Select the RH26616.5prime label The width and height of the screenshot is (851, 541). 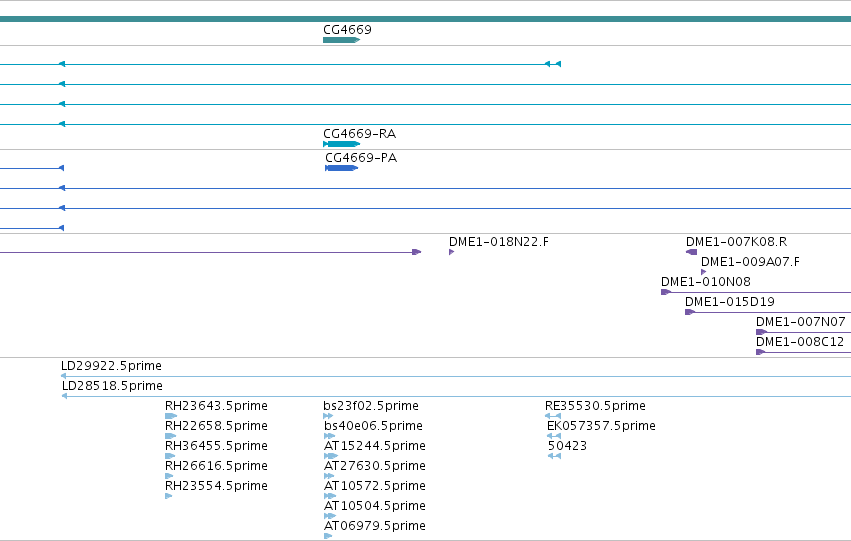click(x=216, y=466)
